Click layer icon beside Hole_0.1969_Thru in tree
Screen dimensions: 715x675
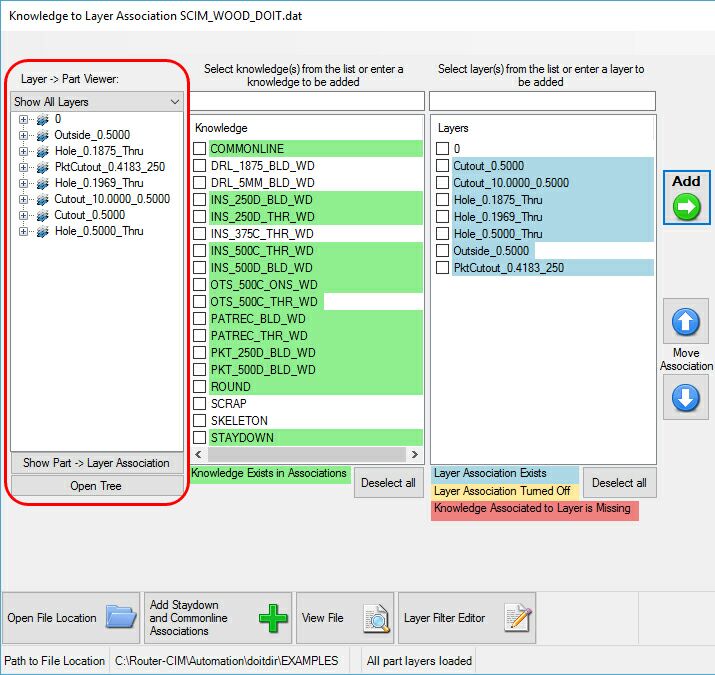(x=42, y=183)
